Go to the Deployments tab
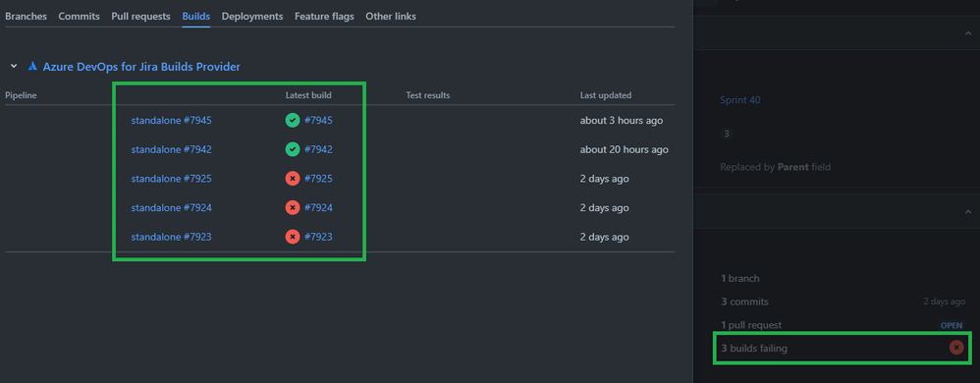 (x=252, y=17)
